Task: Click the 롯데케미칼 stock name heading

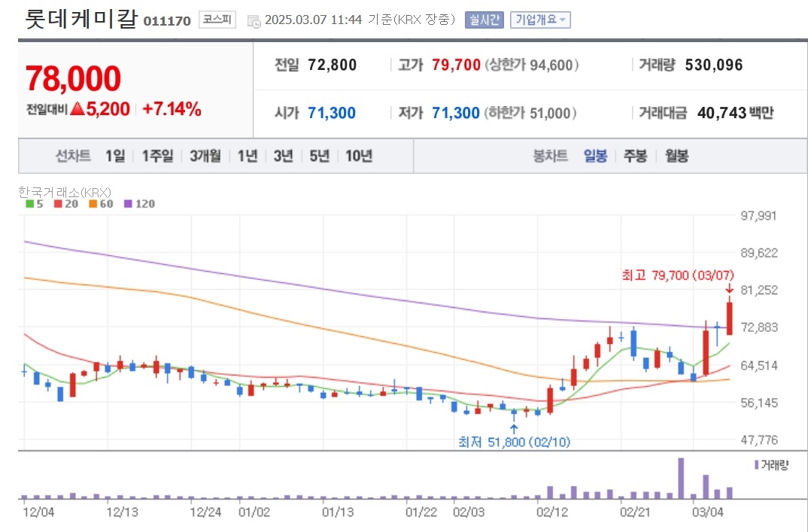Action: click(81, 19)
